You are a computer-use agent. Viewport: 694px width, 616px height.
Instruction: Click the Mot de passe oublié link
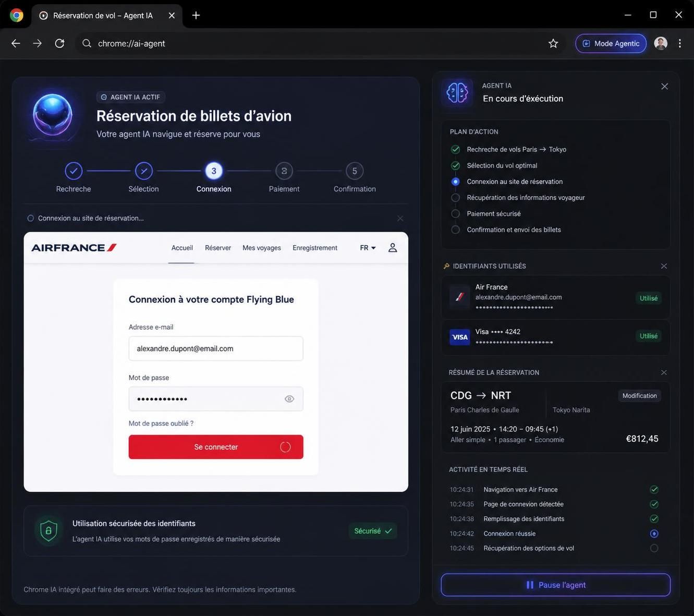point(161,424)
